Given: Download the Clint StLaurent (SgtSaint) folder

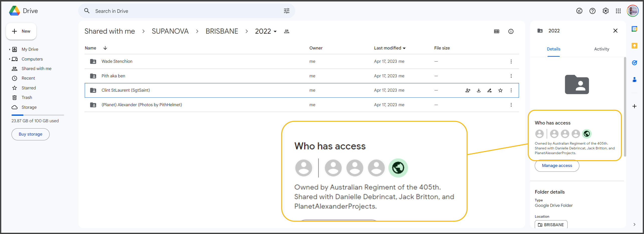Looking at the screenshot, I should [x=479, y=90].
